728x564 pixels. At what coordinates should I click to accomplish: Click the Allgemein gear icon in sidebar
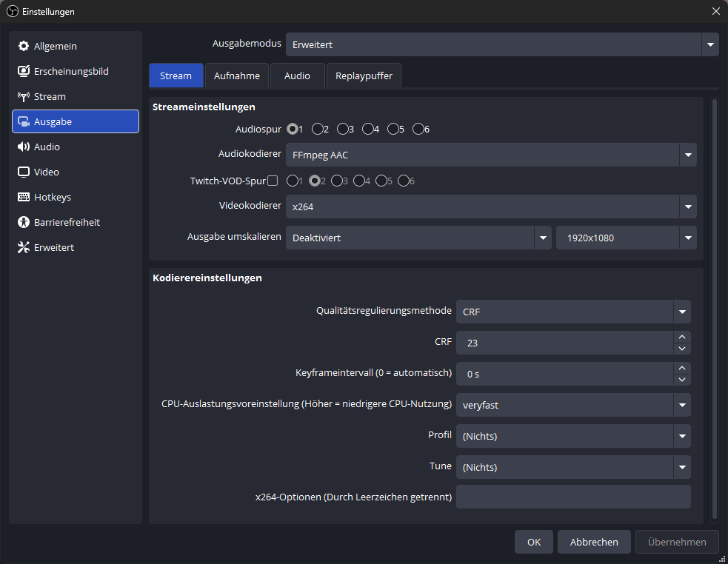tap(24, 47)
